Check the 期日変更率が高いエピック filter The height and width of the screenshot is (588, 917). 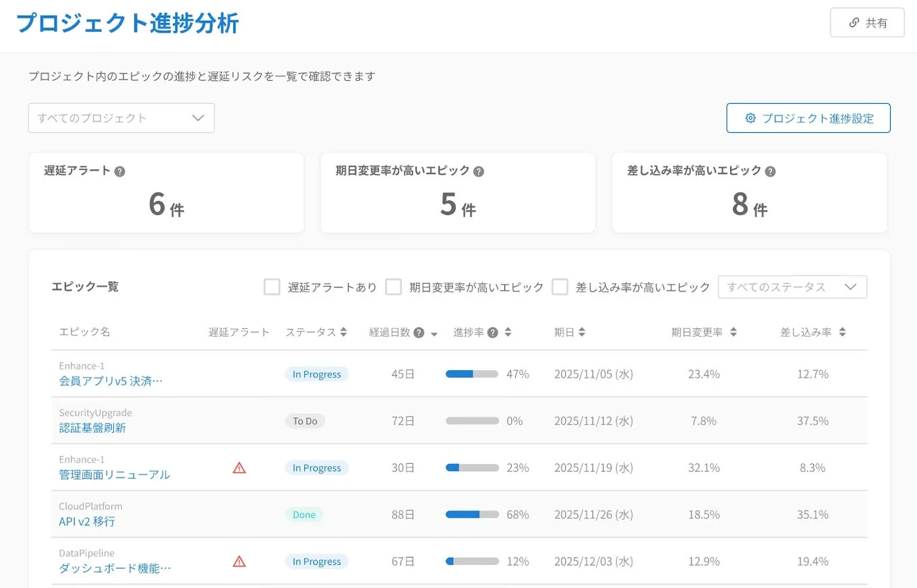coord(394,287)
